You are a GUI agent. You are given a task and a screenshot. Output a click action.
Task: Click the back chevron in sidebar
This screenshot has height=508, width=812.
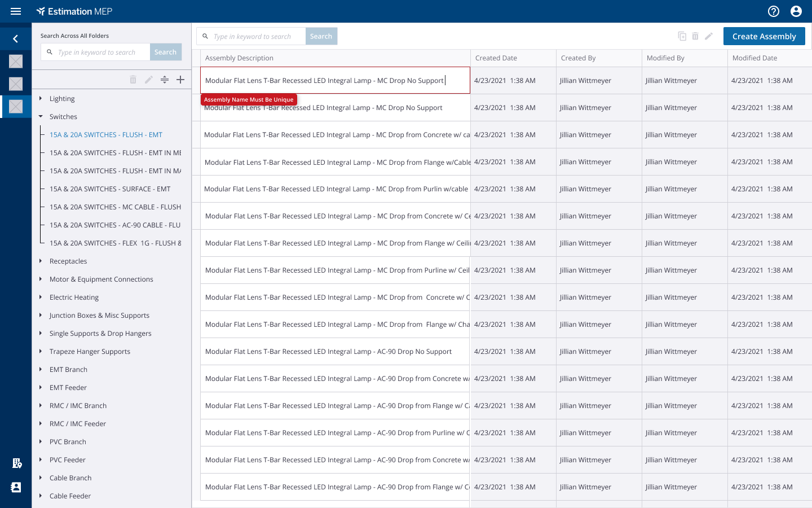coord(16,38)
